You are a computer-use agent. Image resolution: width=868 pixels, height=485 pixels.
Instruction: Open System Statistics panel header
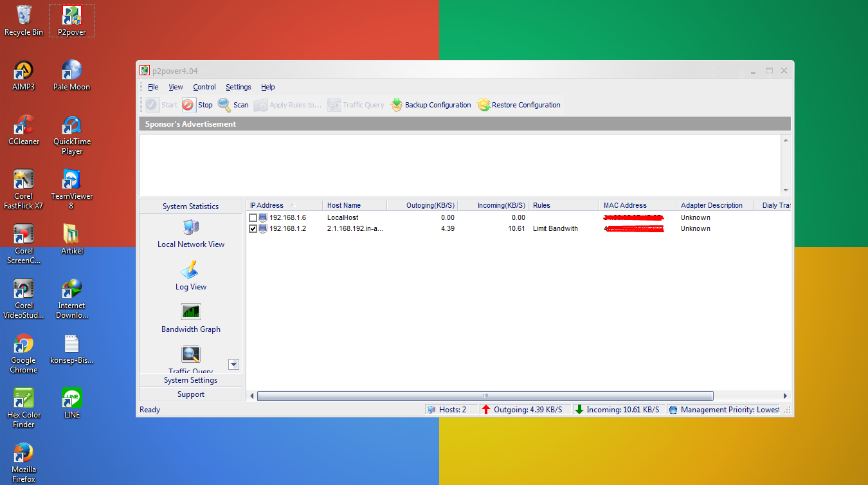(x=191, y=206)
